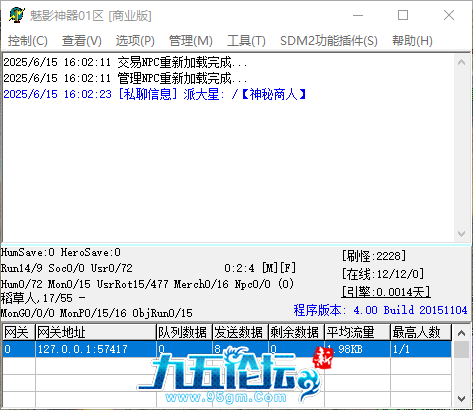Image resolution: width=473 pixels, height=410 pixels.
Task: Click the 私聊信息 派大星 log line
Action: [155, 94]
